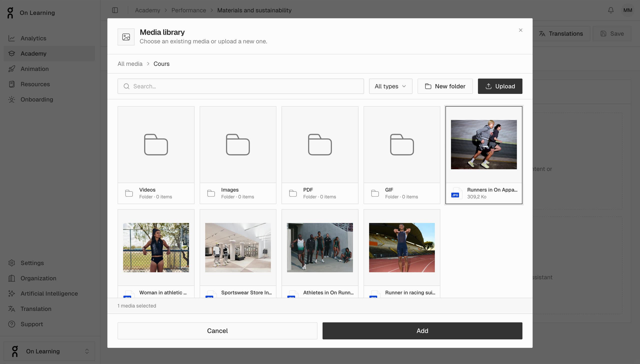This screenshot has height=364, width=640.
Task: Select the Runner in racing suit image
Action: point(402,253)
